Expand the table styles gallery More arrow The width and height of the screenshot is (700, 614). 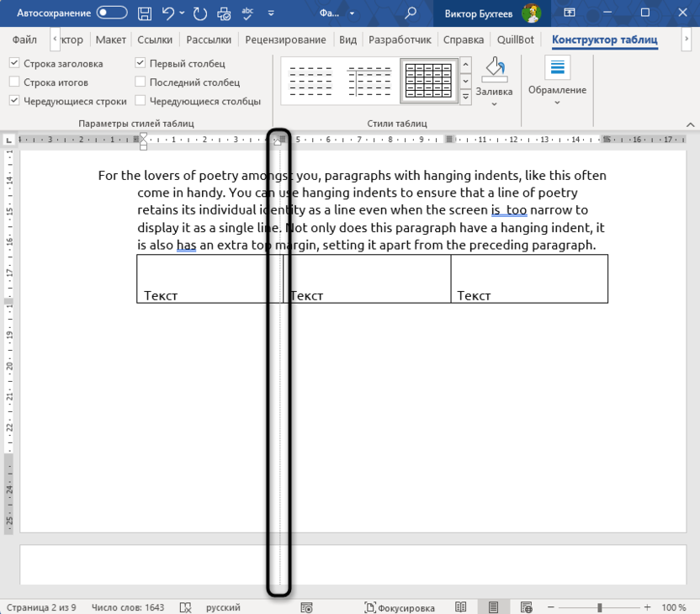(466, 98)
